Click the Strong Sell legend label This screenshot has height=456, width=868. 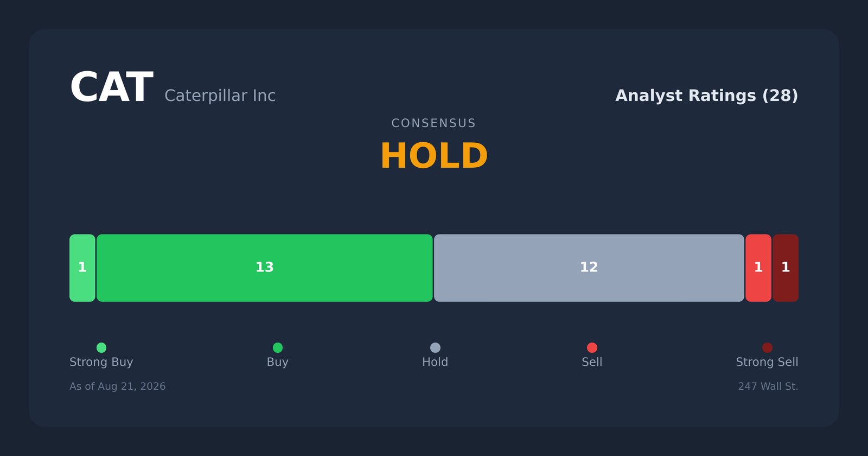[x=767, y=362]
